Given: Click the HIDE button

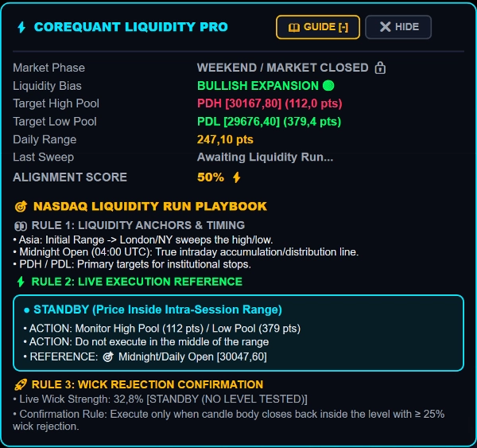Looking at the screenshot, I should tap(398, 27).
